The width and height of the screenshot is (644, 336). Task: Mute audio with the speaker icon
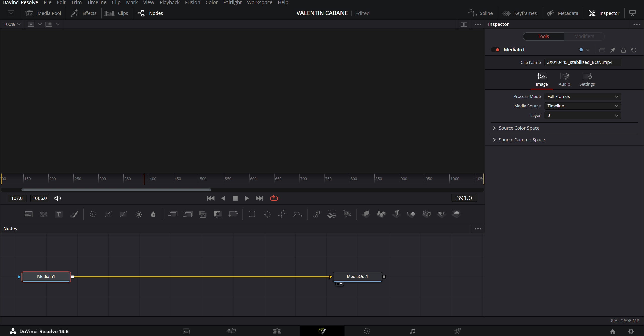coord(58,198)
